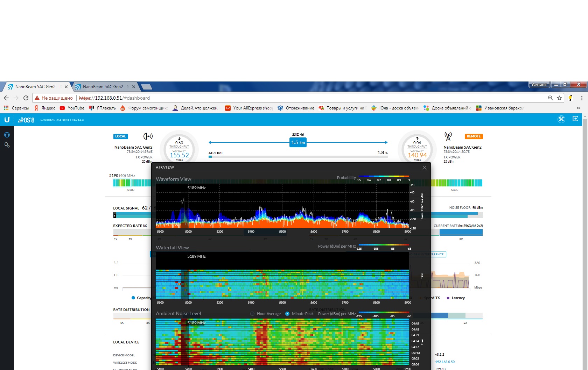Expand the hidden bookmarks chevron
Screen dimensions: 588x370
click(578, 108)
